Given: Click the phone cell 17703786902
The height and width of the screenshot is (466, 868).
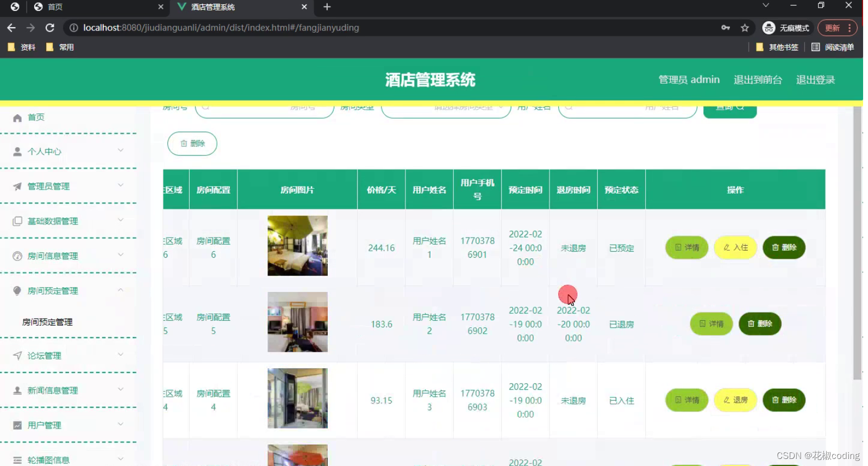Looking at the screenshot, I should point(477,324).
